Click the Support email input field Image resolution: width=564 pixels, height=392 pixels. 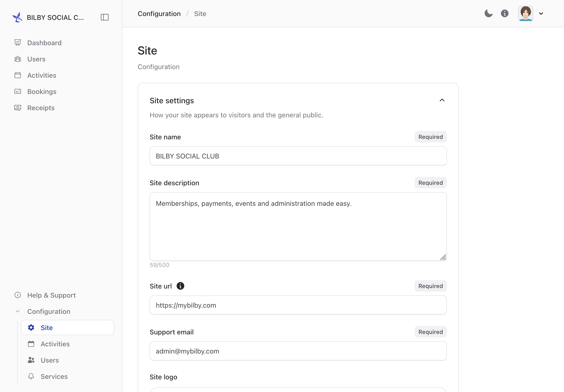(x=298, y=351)
